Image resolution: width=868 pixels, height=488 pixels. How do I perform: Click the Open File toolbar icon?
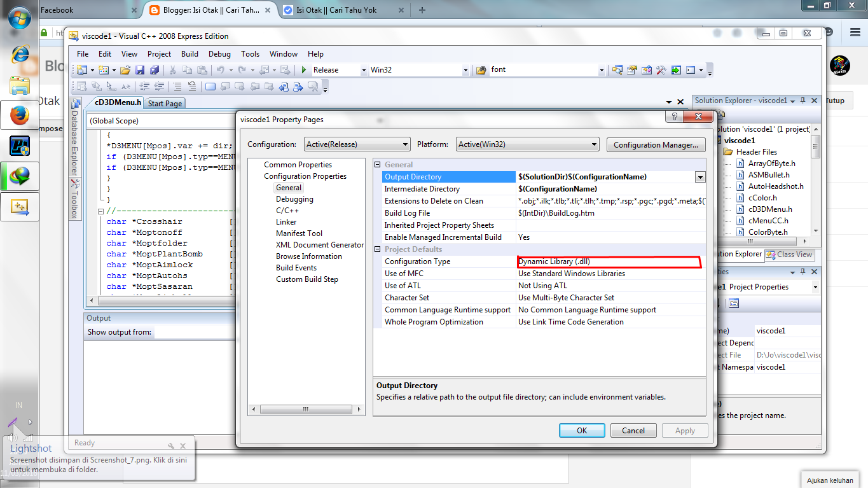pos(125,70)
